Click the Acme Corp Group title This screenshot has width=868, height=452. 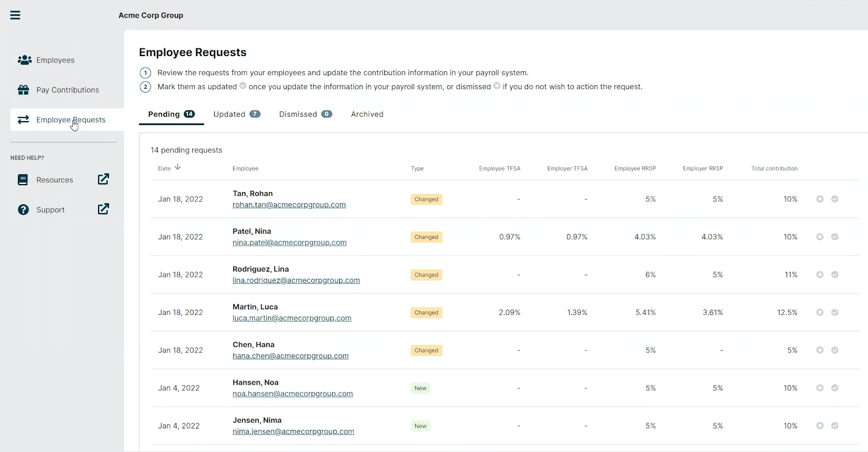[x=151, y=15]
